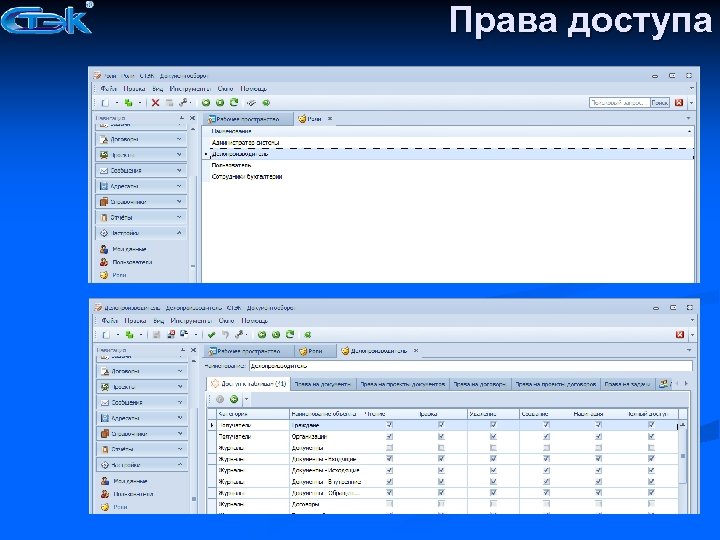This screenshot has width=720, height=540.
Task: Expand Проекты section in upper window sidebar
Action: pyautogui.click(x=141, y=155)
